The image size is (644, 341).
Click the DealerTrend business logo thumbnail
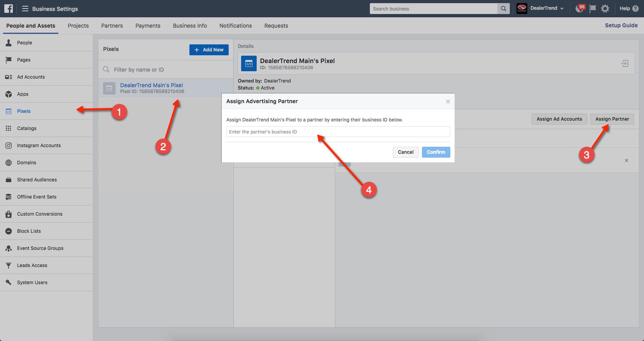click(522, 9)
